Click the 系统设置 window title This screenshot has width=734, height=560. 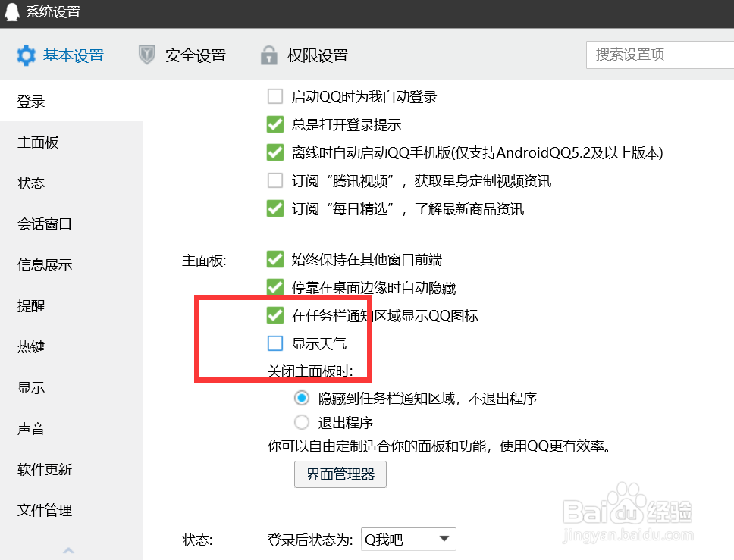[53, 11]
